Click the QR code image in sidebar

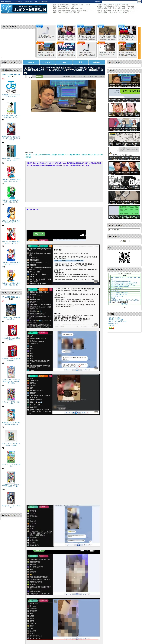pyautogui.click(x=124, y=257)
